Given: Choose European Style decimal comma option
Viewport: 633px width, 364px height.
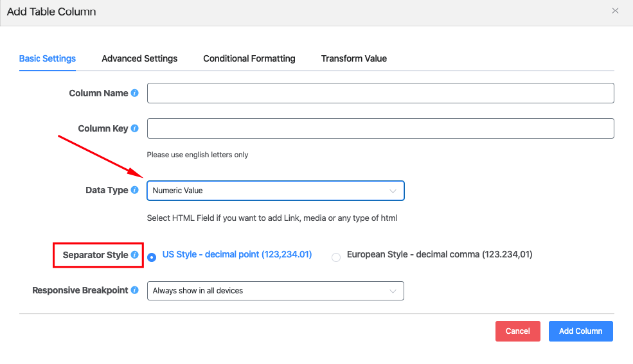Looking at the screenshot, I should pos(336,257).
